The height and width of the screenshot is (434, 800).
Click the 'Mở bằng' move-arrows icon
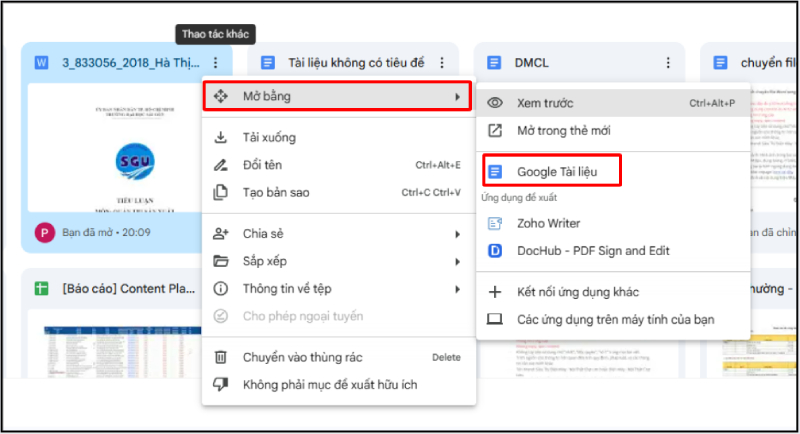click(220, 96)
